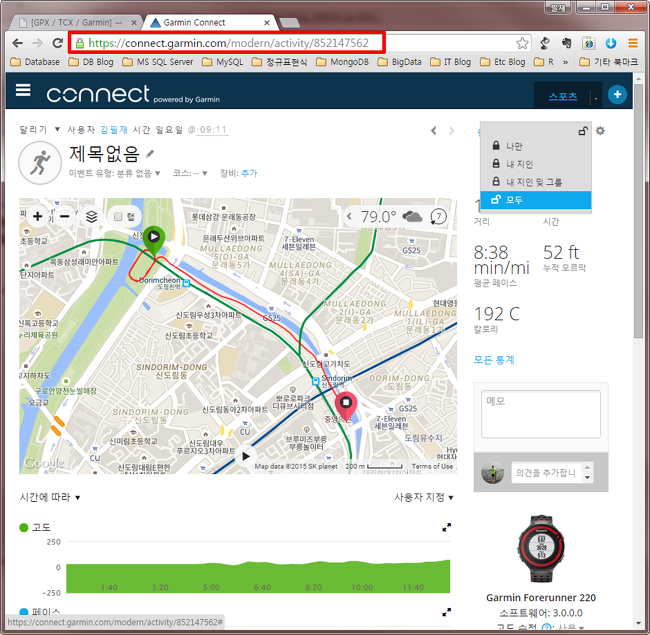650x635 pixels.
Task: Open the Database bookmark folder
Action: (x=35, y=62)
